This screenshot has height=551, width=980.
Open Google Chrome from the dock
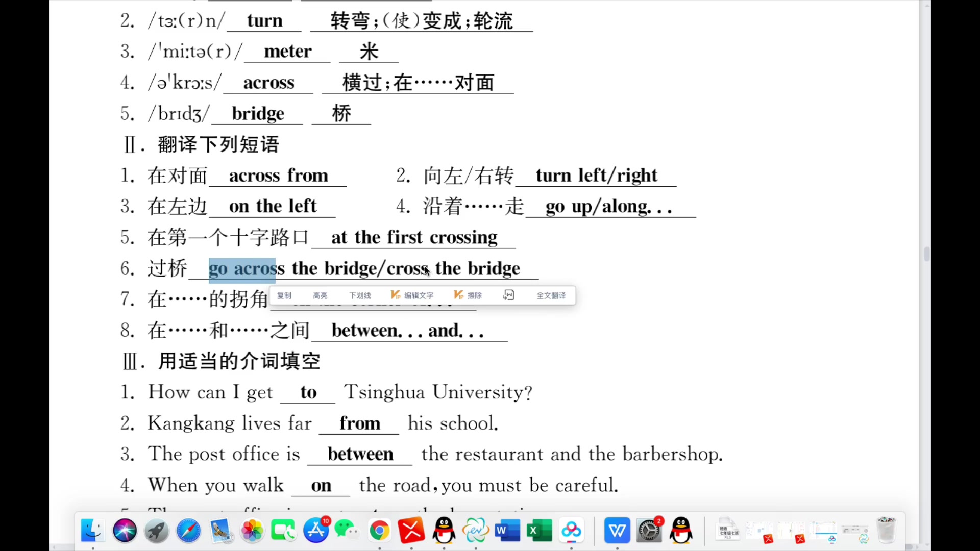pos(379,531)
